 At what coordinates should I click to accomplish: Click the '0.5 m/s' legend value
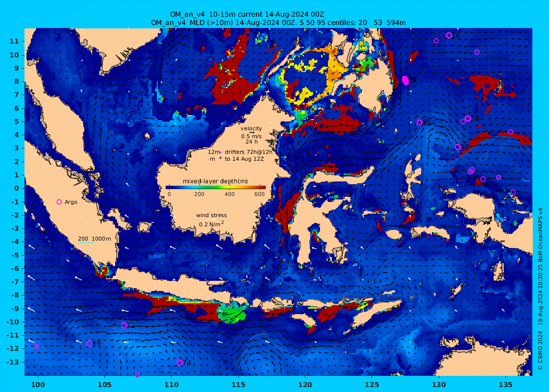pyautogui.click(x=251, y=136)
